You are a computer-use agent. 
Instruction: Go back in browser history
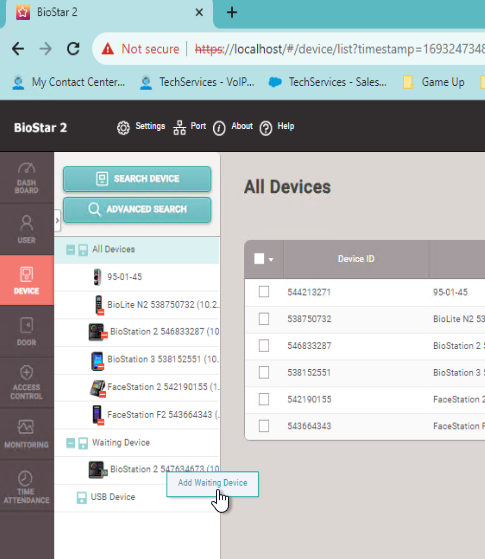pyautogui.click(x=18, y=48)
